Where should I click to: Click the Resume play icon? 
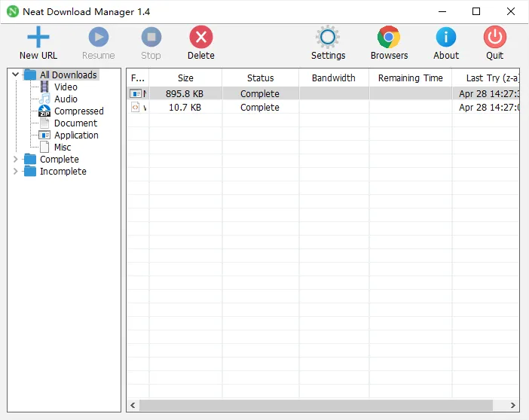(x=99, y=37)
